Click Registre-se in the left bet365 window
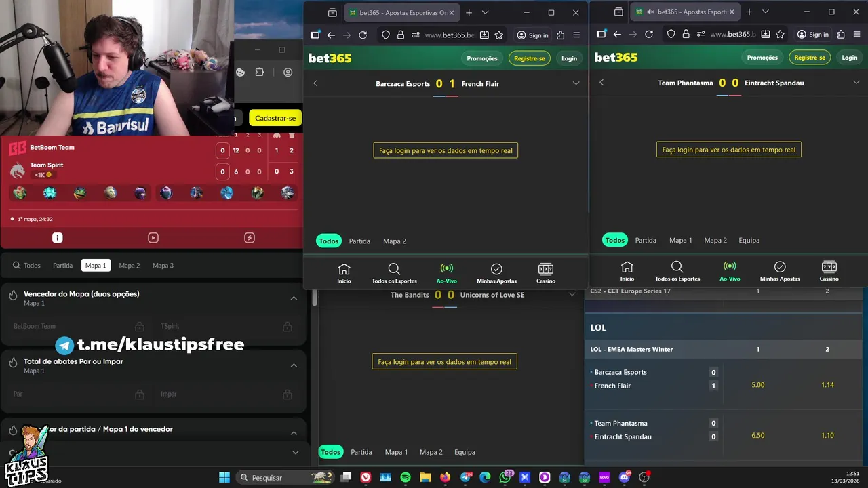 [530, 58]
